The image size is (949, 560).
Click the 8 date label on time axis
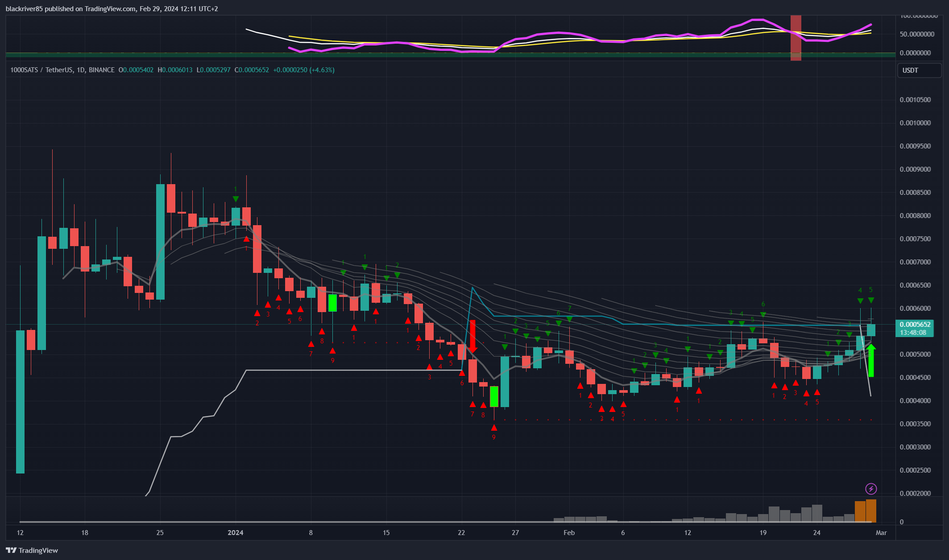point(311,533)
